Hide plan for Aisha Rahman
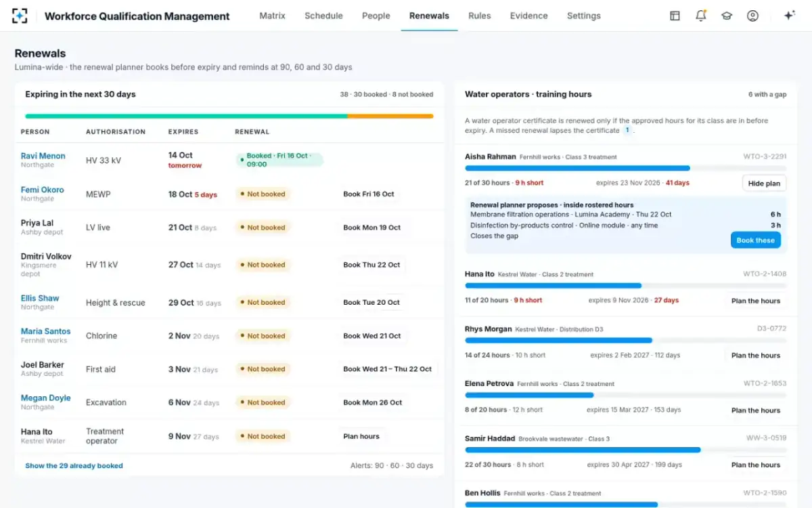Viewport: 812px width, 508px height. pos(765,183)
